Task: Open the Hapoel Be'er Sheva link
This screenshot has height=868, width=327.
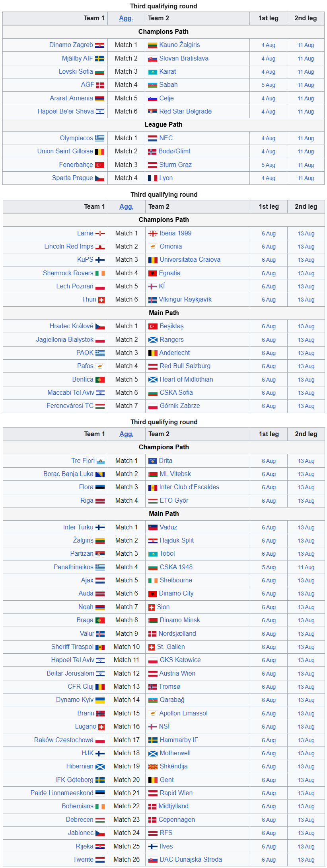Action: tap(66, 112)
